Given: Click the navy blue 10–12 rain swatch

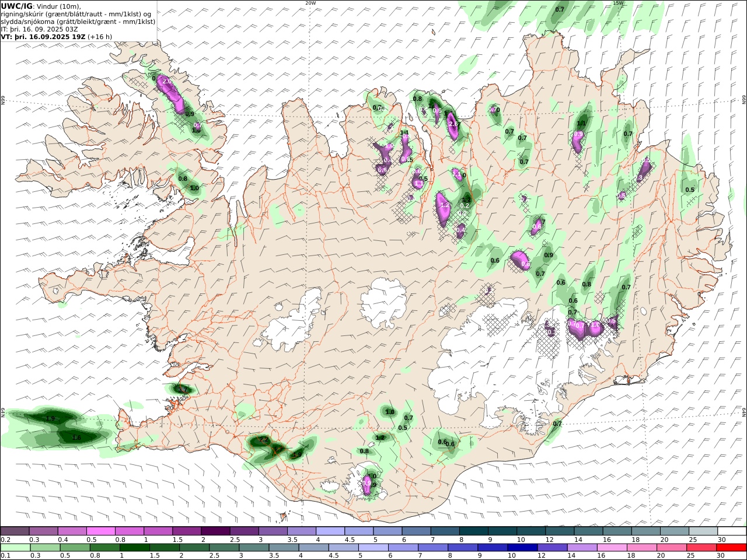Looking at the screenshot, I should pos(522,548).
